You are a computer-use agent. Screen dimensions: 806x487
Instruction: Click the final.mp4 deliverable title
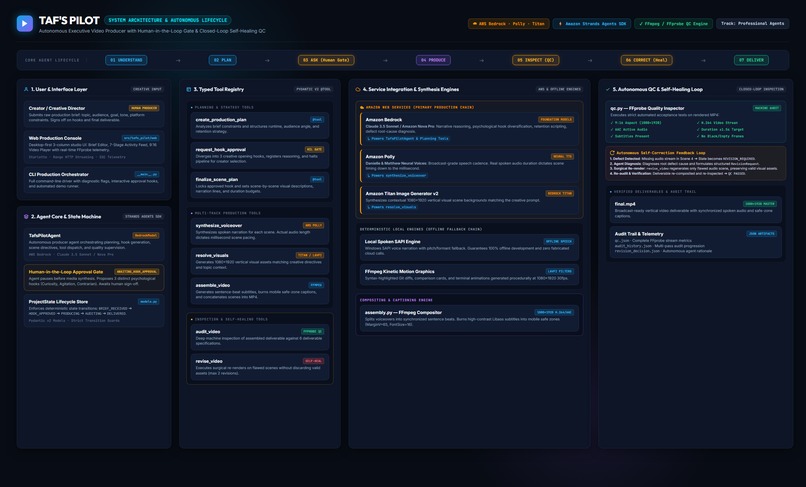[x=625, y=204]
